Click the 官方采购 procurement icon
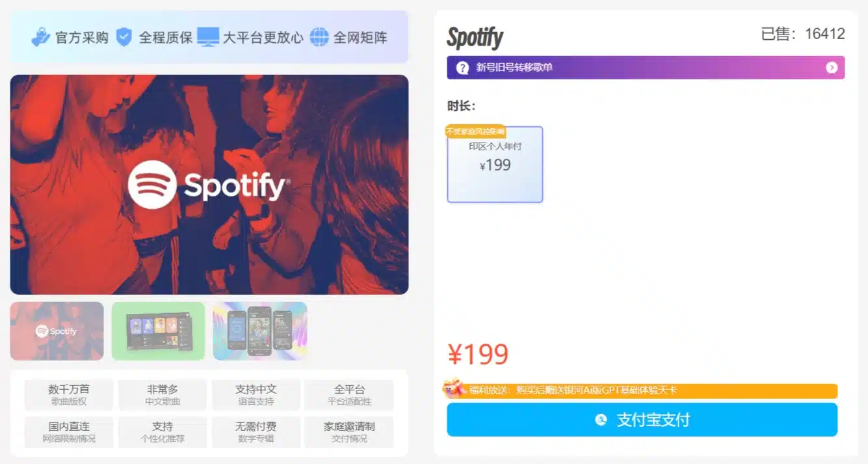 (x=40, y=37)
